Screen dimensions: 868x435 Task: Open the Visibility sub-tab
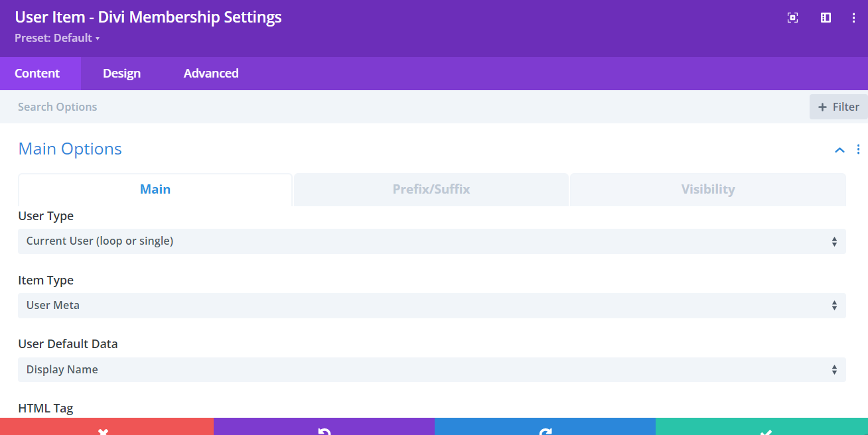click(x=707, y=190)
